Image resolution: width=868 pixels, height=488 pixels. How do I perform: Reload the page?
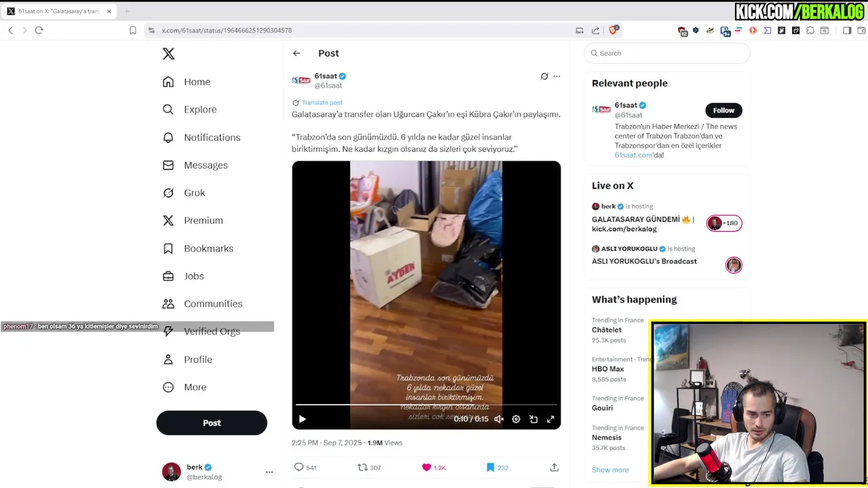click(39, 30)
